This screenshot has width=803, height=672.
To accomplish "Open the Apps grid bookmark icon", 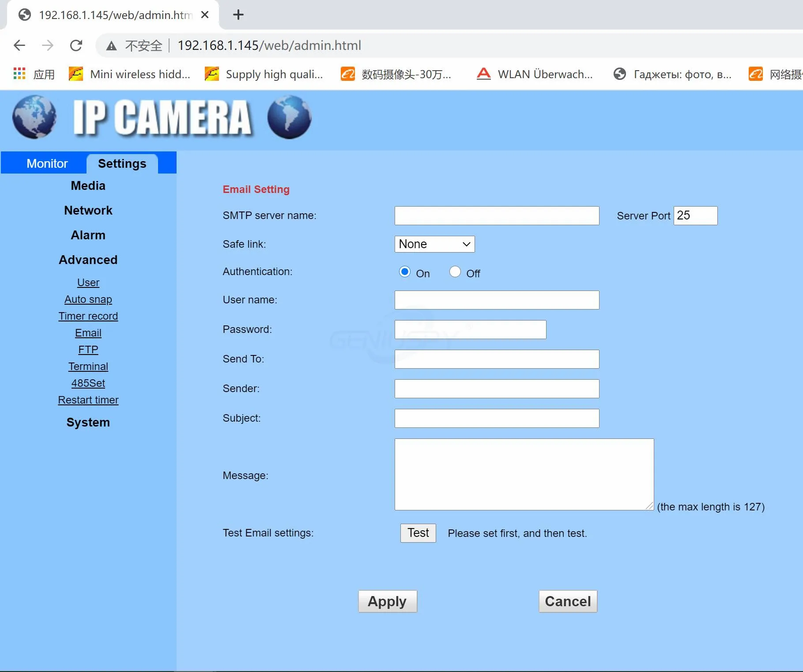I will coord(19,74).
